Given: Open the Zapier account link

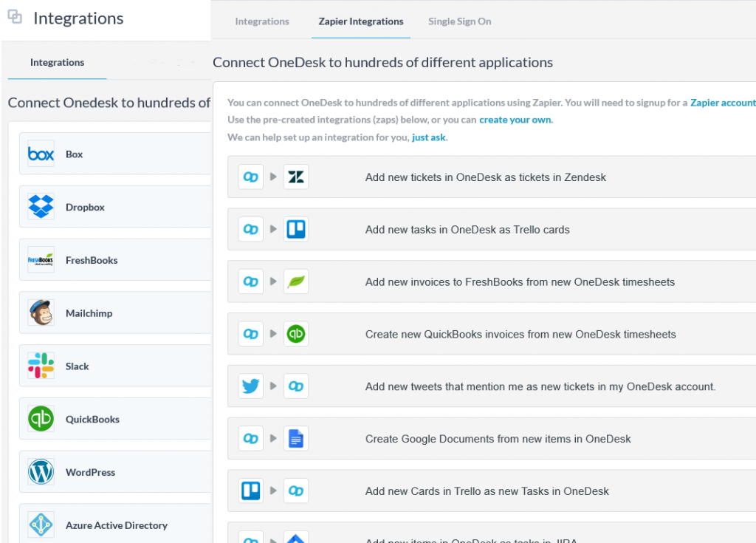Looking at the screenshot, I should coord(722,103).
